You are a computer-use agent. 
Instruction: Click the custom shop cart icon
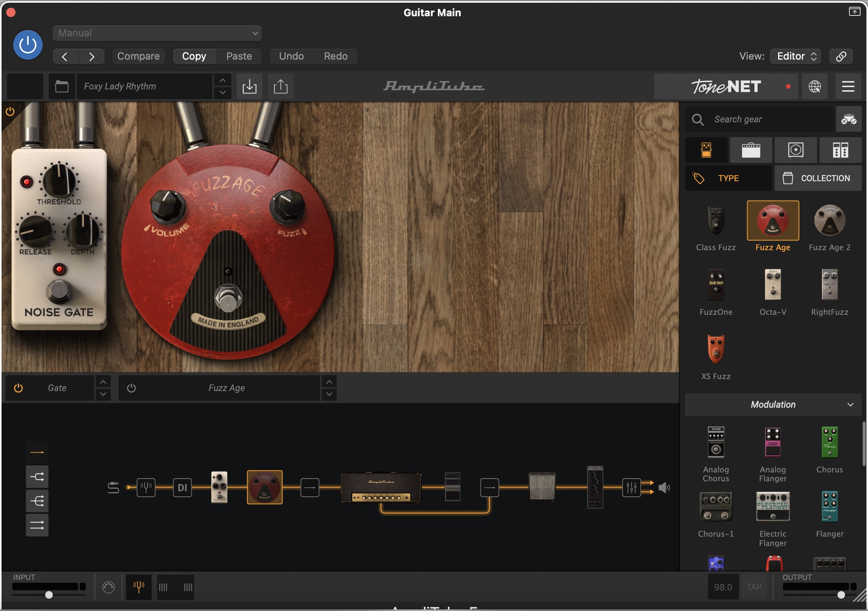pyautogui.click(x=849, y=119)
